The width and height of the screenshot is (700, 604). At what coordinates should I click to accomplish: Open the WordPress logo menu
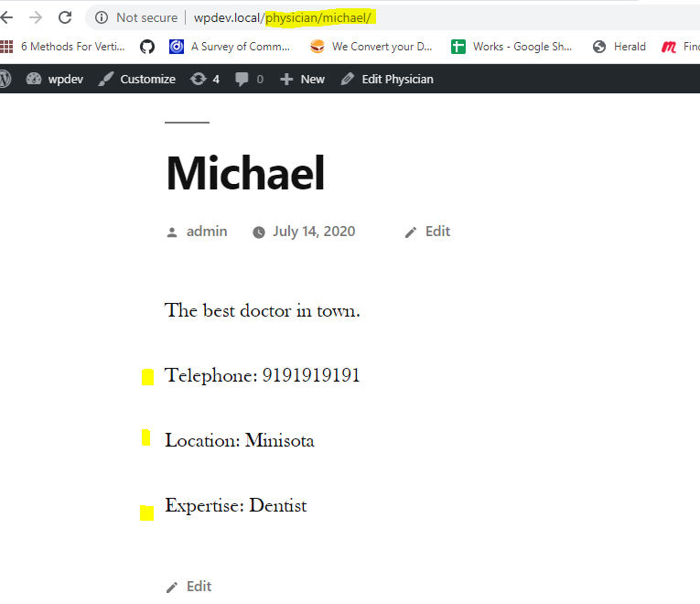click(x=5, y=79)
